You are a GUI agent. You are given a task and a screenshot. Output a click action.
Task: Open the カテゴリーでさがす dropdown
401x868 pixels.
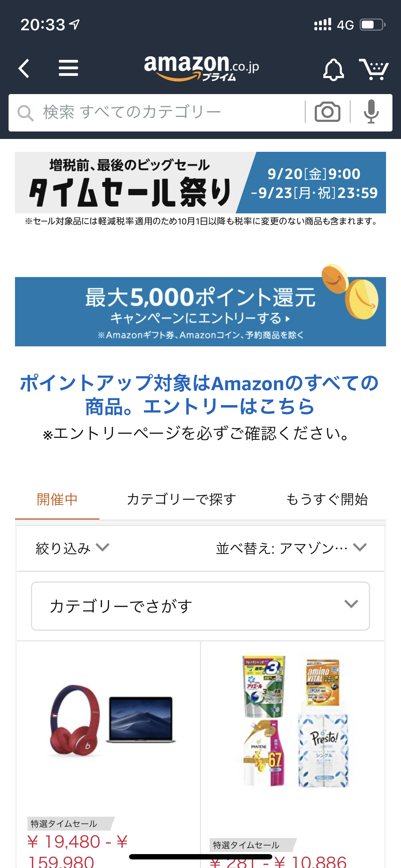pos(200,606)
